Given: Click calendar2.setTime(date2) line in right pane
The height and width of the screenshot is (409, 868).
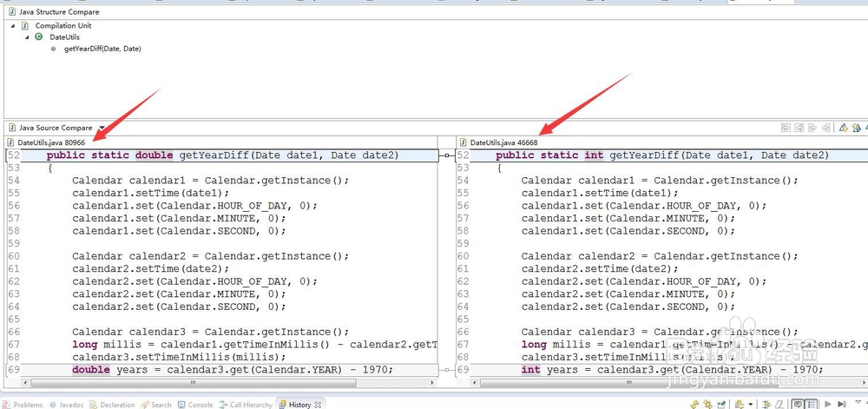Looking at the screenshot, I should (x=600, y=269).
